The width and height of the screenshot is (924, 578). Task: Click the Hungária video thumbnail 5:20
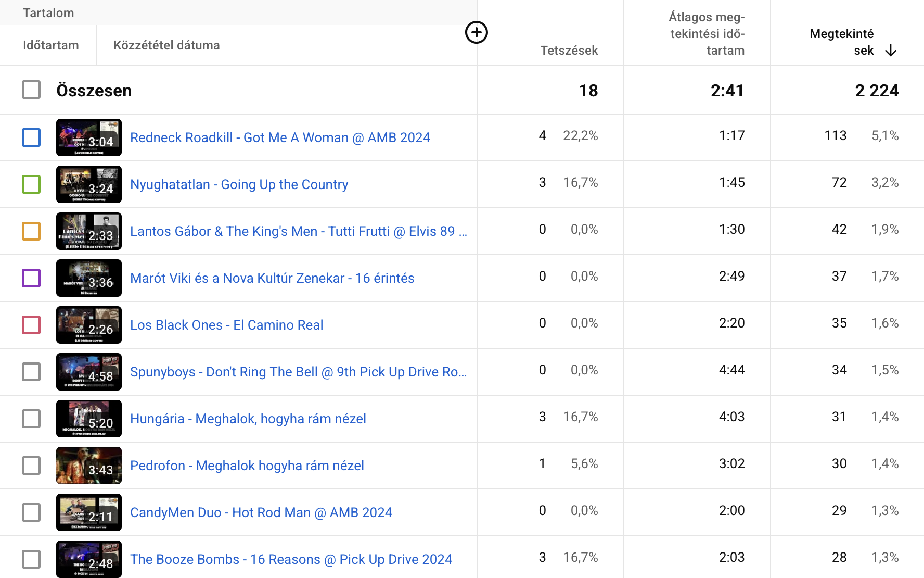coord(89,419)
